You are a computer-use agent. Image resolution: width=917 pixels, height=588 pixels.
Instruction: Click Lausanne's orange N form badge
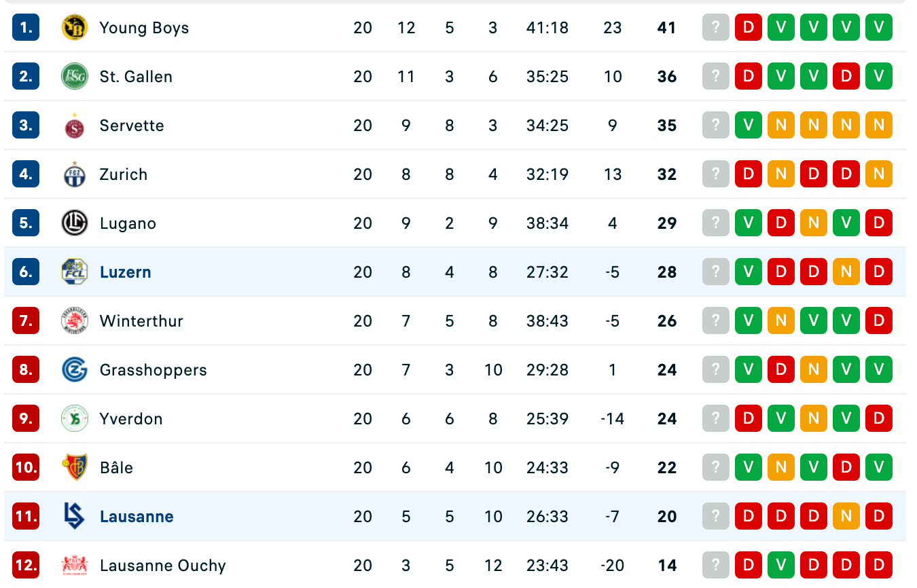click(x=846, y=517)
